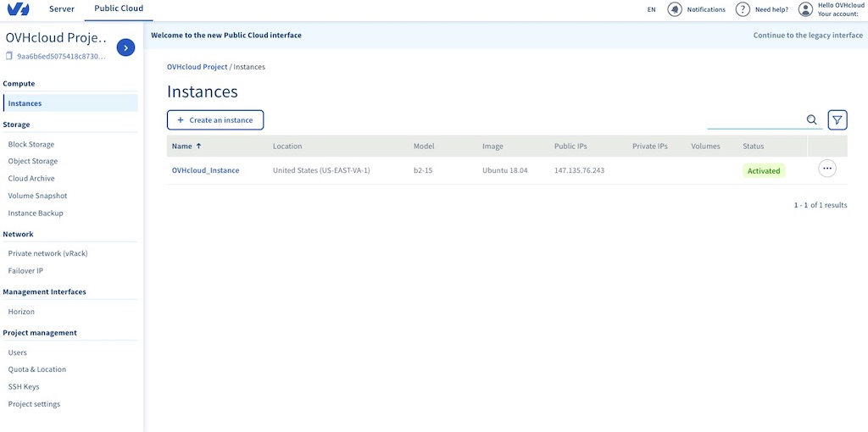Open the filter funnel button

(837, 119)
